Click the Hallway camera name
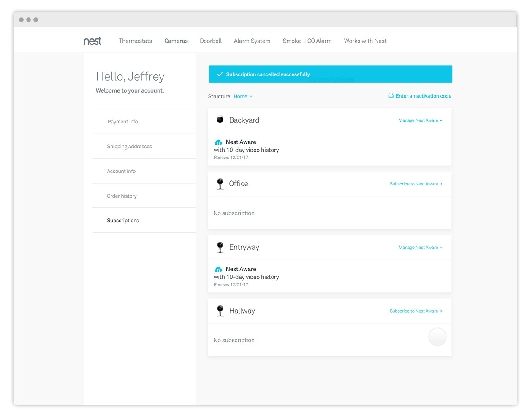Screen dimensions: 527x420 pos(242,311)
